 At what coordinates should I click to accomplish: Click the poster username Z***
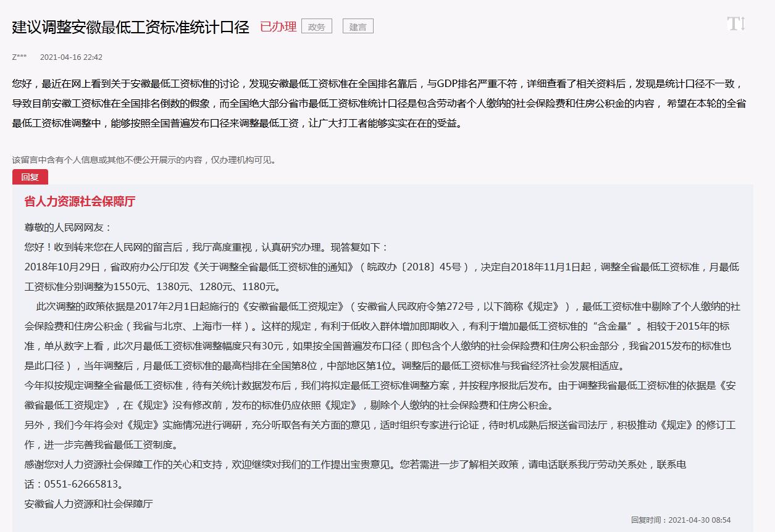coord(19,57)
